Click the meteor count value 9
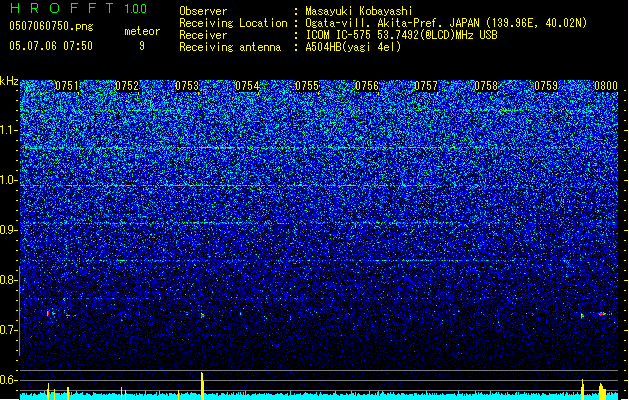629x400 pixels. (142, 46)
